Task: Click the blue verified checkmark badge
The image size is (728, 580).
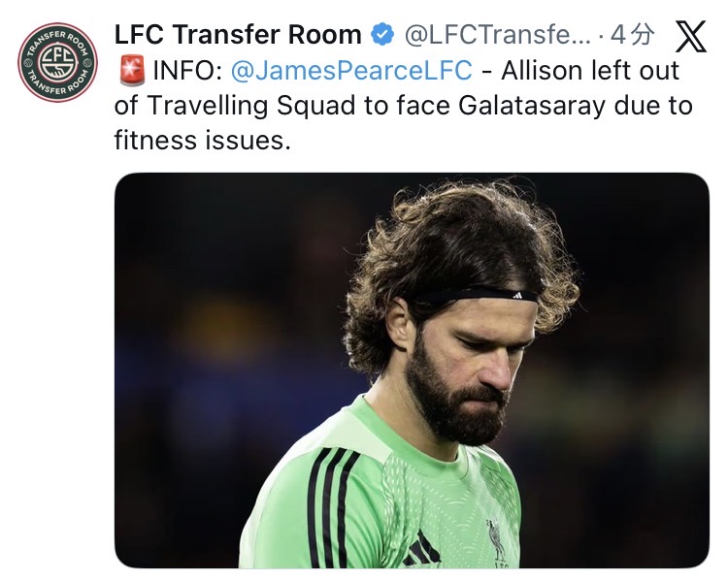Action: 382,36
